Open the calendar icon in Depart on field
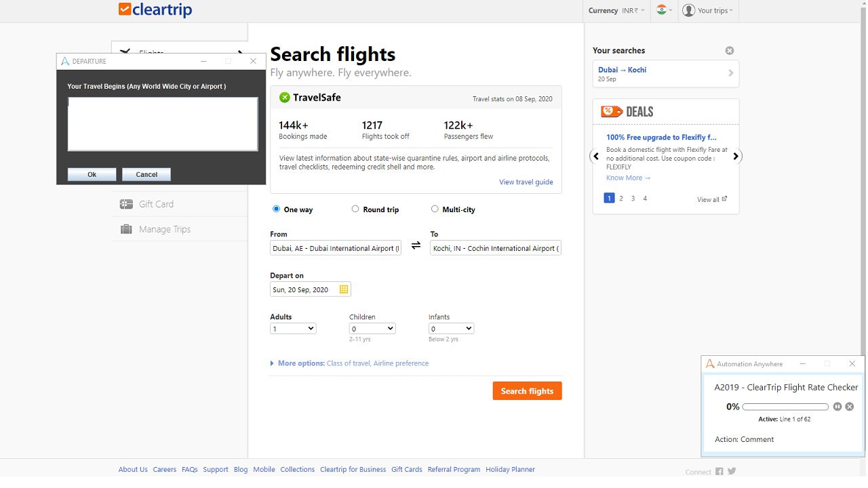This screenshot has height=488, width=868. (x=344, y=289)
